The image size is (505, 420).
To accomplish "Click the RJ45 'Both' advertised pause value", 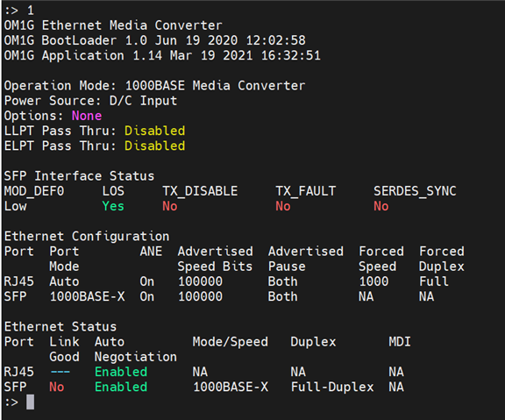I will pyautogui.click(x=283, y=281).
